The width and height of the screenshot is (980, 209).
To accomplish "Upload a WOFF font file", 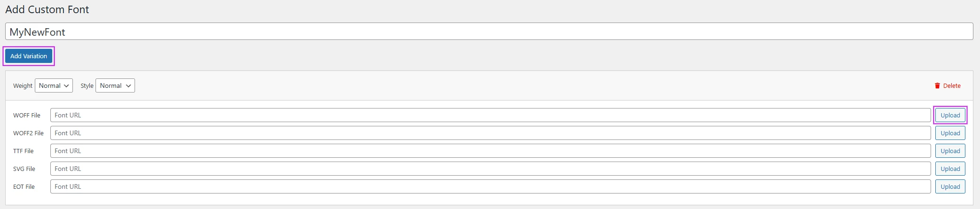I will (x=950, y=115).
